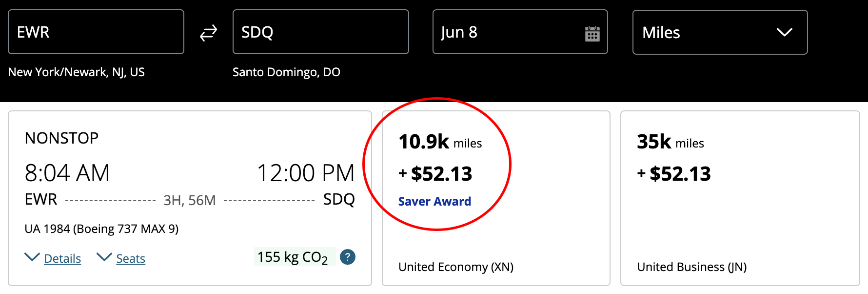Click the chevron arrow beside Details
The height and width of the screenshot is (294, 868).
[32, 257]
